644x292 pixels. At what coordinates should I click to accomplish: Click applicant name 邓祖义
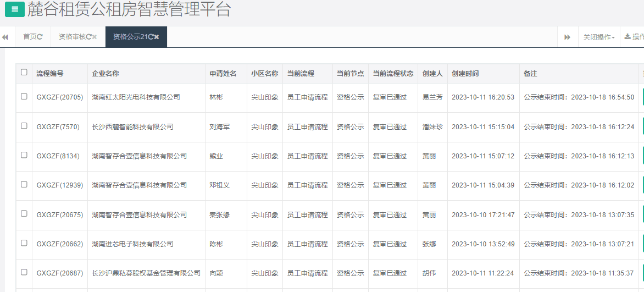click(220, 185)
